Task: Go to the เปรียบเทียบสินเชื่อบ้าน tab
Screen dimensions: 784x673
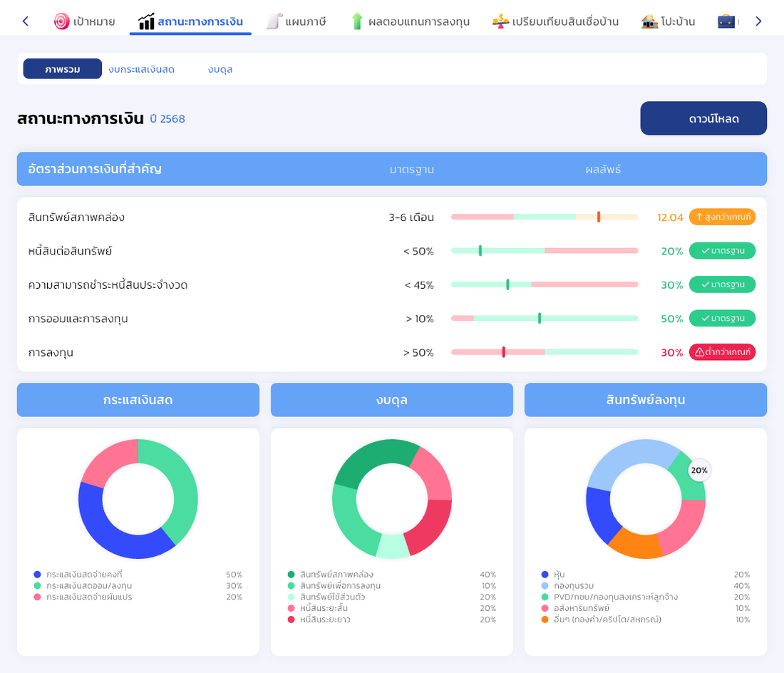Action: [x=555, y=21]
